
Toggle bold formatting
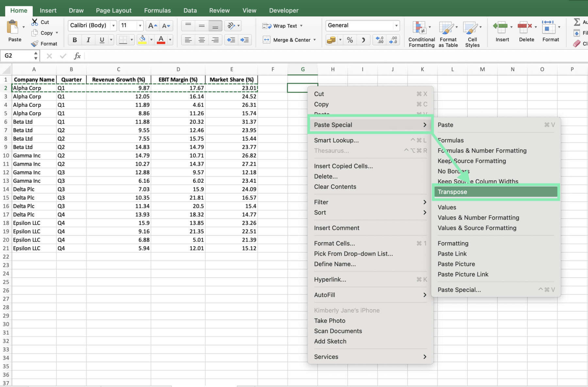pos(75,40)
